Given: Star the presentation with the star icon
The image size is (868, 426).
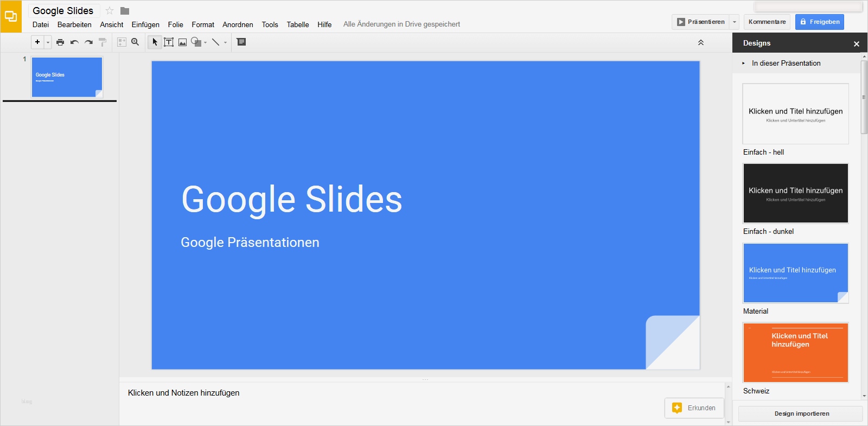Looking at the screenshot, I should click(x=110, y=10).
